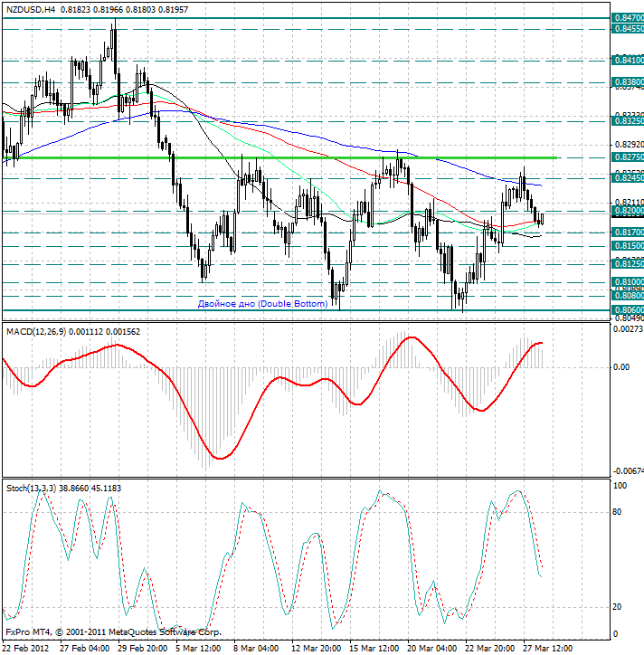Select the 0.8060 price level label
644x655 pixels.
(x=628, y=309)
